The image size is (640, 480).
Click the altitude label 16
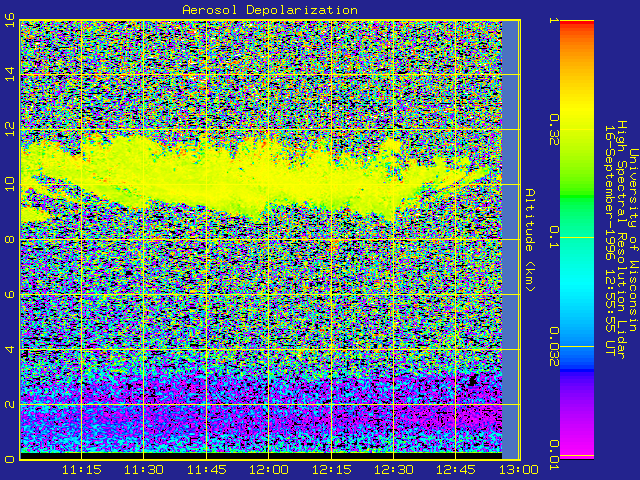[10, 20]
